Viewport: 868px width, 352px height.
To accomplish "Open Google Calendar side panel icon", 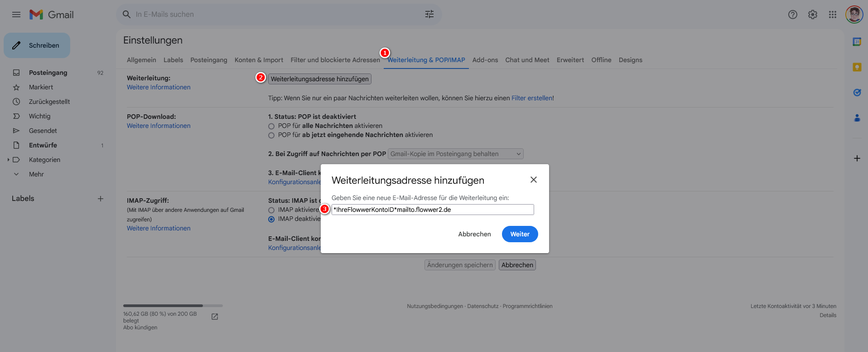I will pos(857,42).
